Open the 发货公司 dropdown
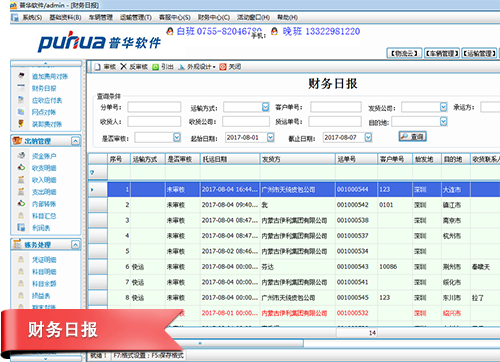This screenshot has width=500, height=362. (x=443, y=107)
